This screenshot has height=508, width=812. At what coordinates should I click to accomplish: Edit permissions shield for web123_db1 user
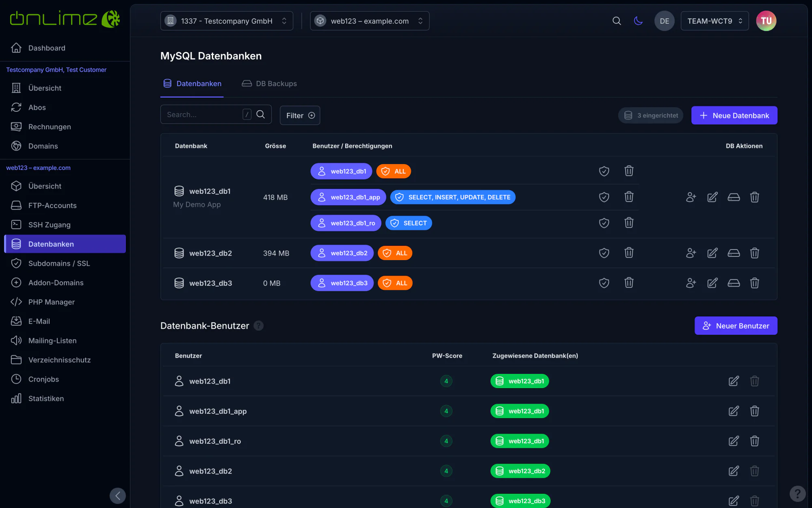(604, 171)
